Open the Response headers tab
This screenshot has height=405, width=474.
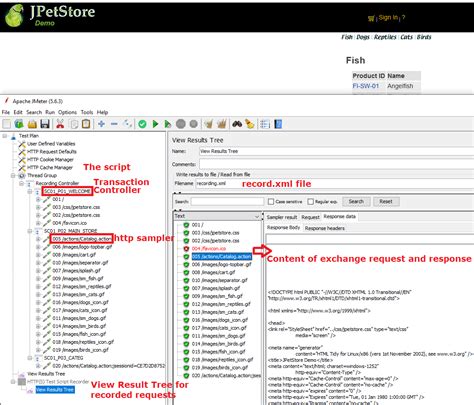pos(325,228)
